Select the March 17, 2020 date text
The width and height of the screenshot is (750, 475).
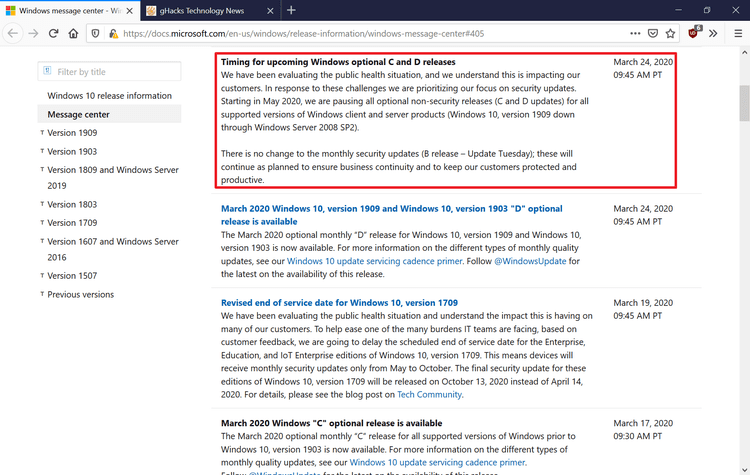click(x=643, y=423)
